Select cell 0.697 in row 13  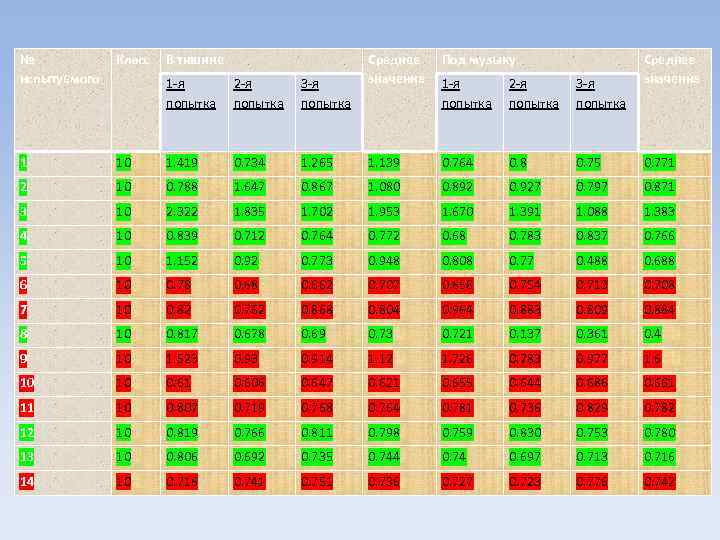pos(525,457)
